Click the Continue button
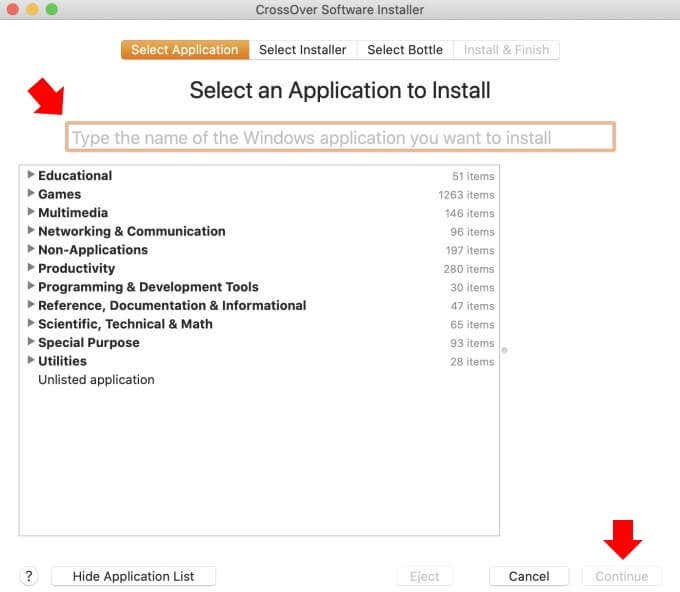 [x=621, y=576]
